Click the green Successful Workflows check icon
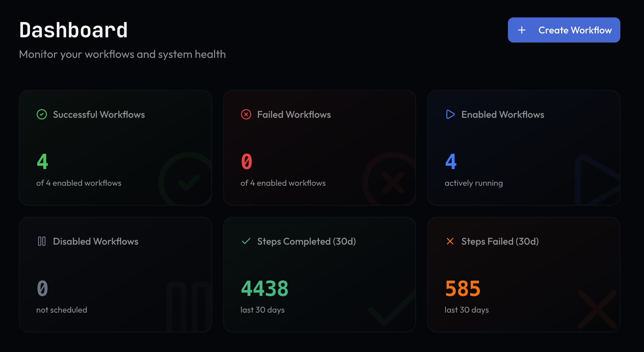This screenshot has height=352, width=644. coord(41,114)
